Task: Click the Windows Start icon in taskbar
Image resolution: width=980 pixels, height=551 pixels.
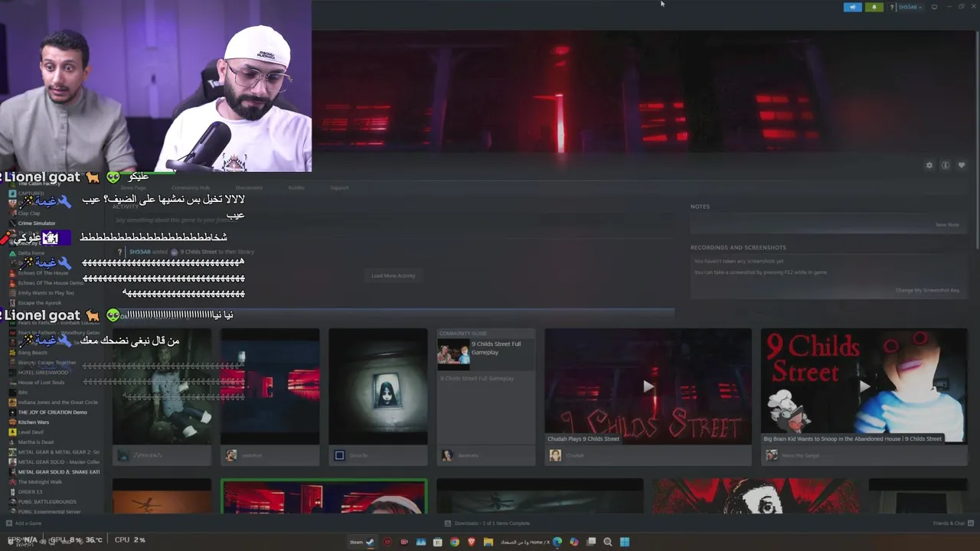Action: pyautogui.click(x=625, y=542)
